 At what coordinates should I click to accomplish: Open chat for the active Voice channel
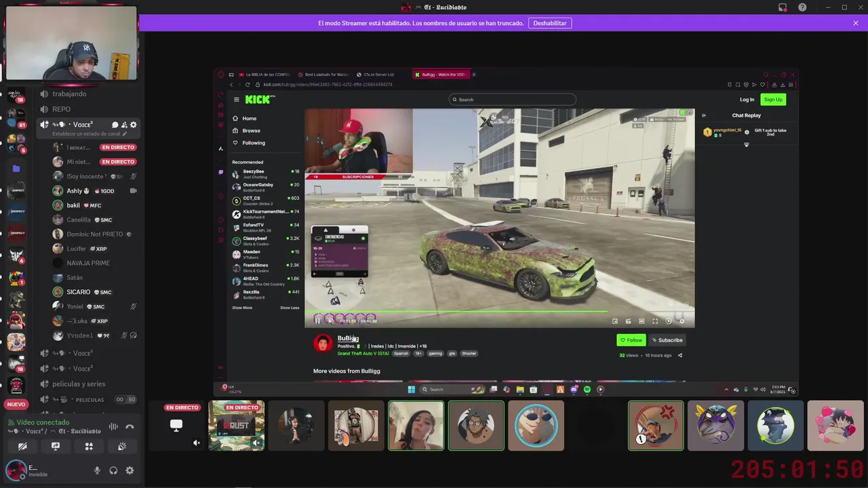115,125
